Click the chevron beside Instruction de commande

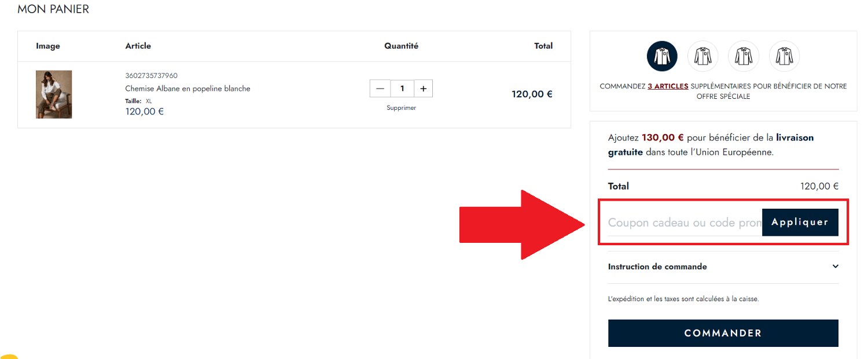tap(835, 267)
